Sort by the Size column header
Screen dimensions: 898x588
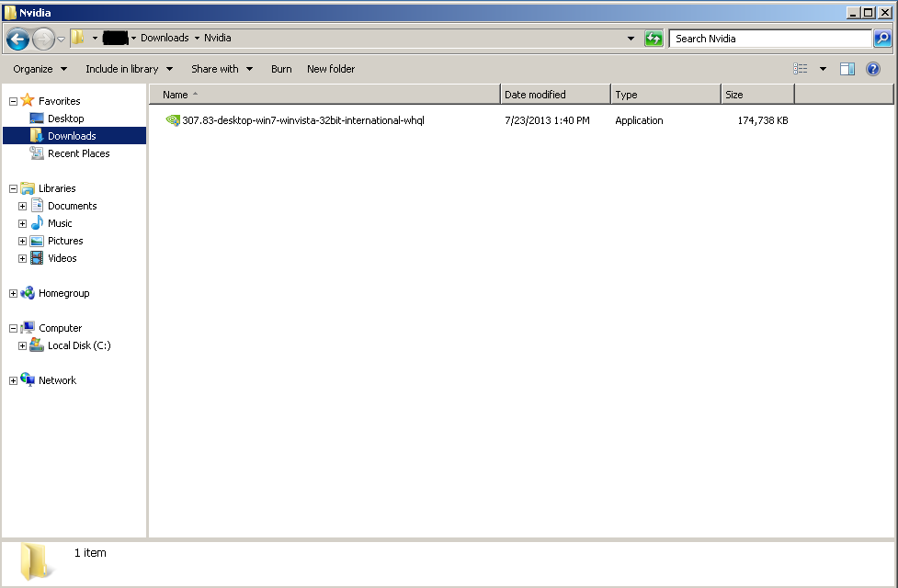point(757,95)
